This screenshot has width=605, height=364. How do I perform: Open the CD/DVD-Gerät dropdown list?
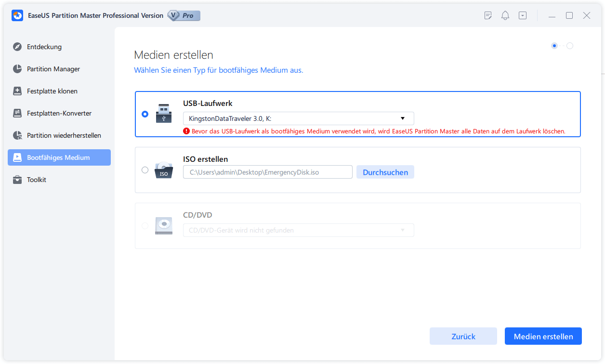(x=299, y=230)
